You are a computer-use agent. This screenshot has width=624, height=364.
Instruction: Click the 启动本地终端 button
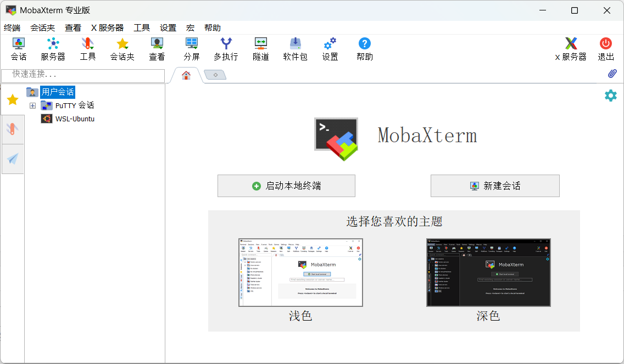pyautogui.click(x=286, y=186)
